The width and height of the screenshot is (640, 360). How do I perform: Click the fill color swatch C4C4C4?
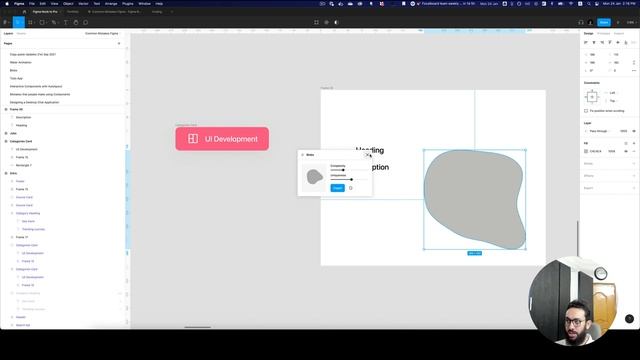pyautogui.click(x=586, y=151)
